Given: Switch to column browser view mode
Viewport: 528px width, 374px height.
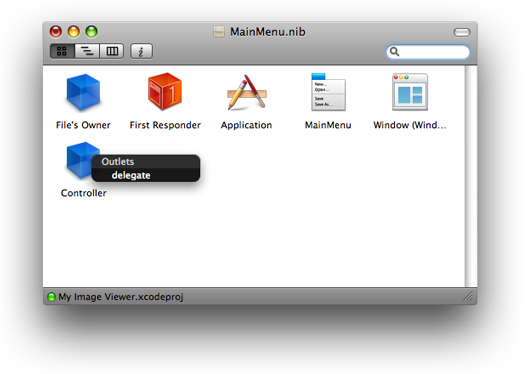Looking at the screenshot, I should [111, 51].
